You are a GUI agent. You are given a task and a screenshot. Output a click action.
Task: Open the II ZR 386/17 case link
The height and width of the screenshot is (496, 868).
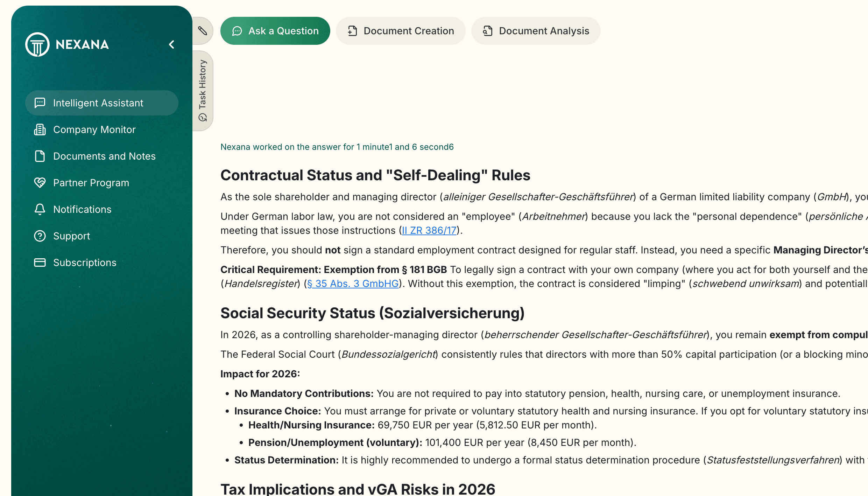(429, 230)
